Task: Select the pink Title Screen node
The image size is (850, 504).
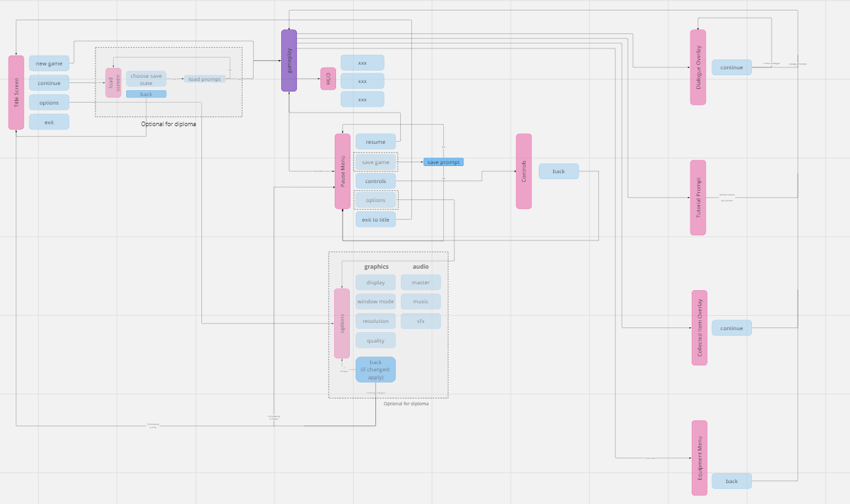Action: [16, 93]
